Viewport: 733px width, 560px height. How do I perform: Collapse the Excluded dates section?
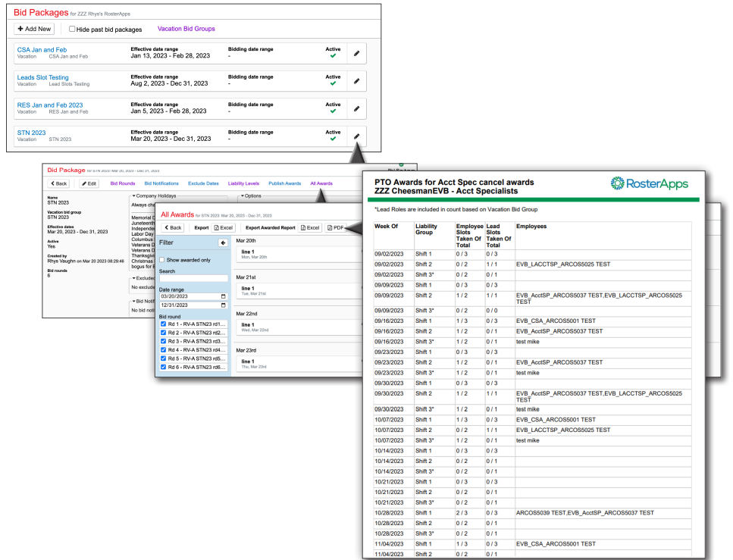click(133, 278)
